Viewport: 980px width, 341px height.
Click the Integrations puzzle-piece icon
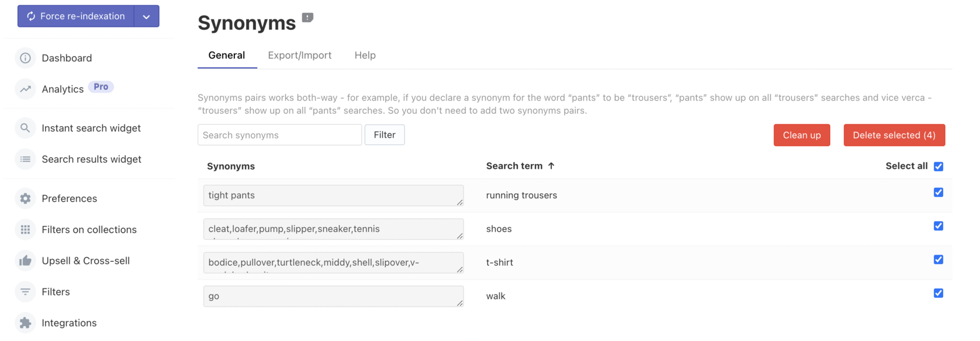click(25, 322)
